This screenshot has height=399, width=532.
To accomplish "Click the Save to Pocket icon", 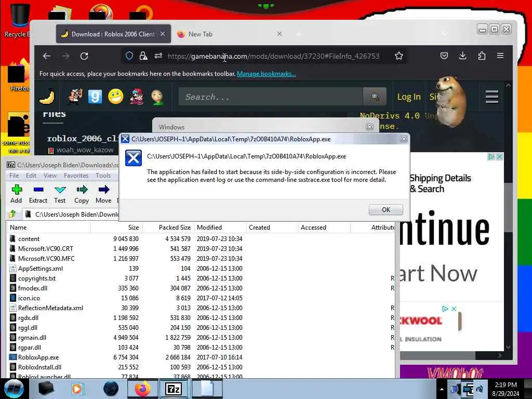I will 444,56.
